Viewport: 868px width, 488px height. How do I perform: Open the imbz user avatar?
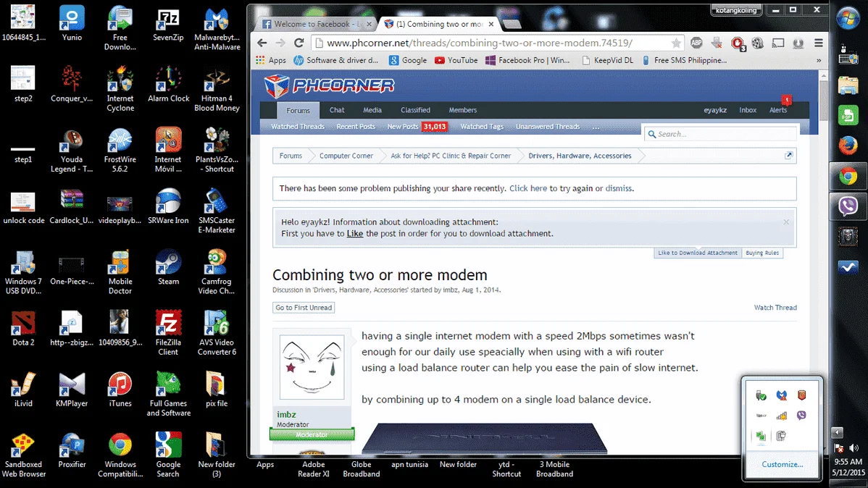pos(312,367)
